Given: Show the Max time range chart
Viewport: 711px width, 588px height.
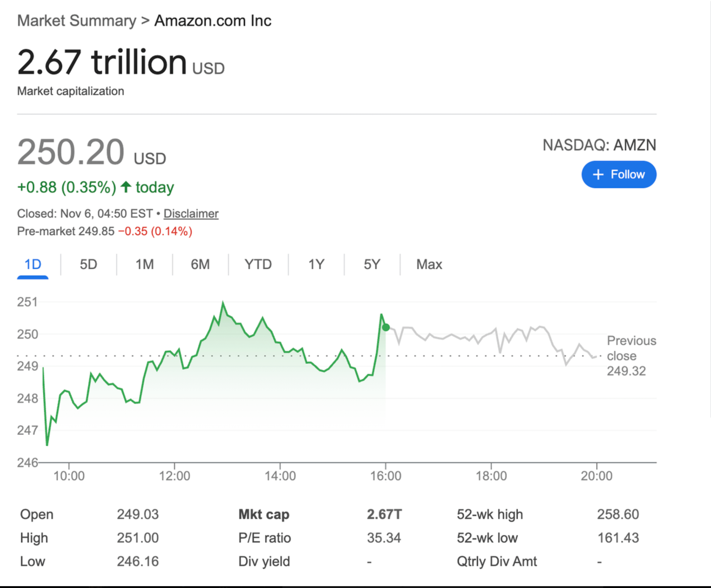Looking at the screenshot, I should (x=429, y=264).
